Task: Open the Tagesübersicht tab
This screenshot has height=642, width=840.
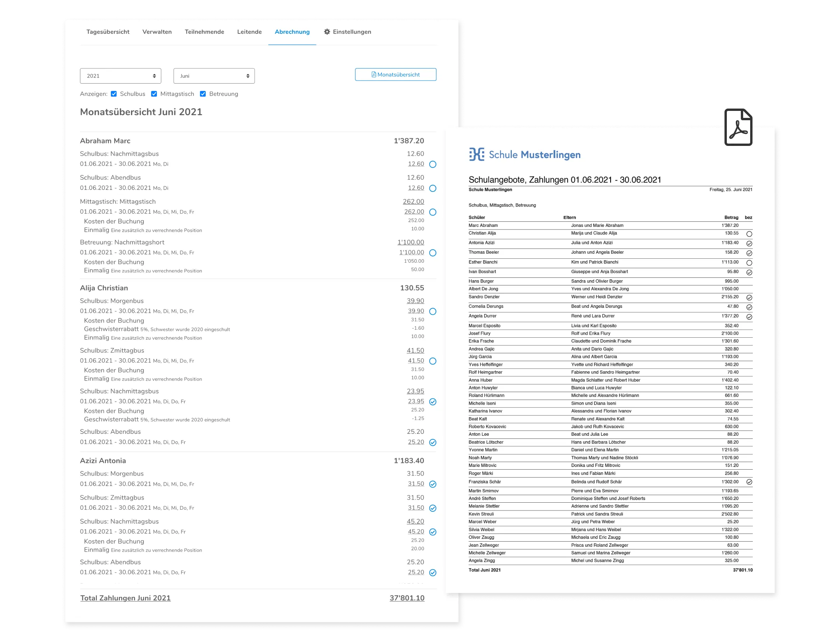Action: pyautogui.click(x=108, y=32)
